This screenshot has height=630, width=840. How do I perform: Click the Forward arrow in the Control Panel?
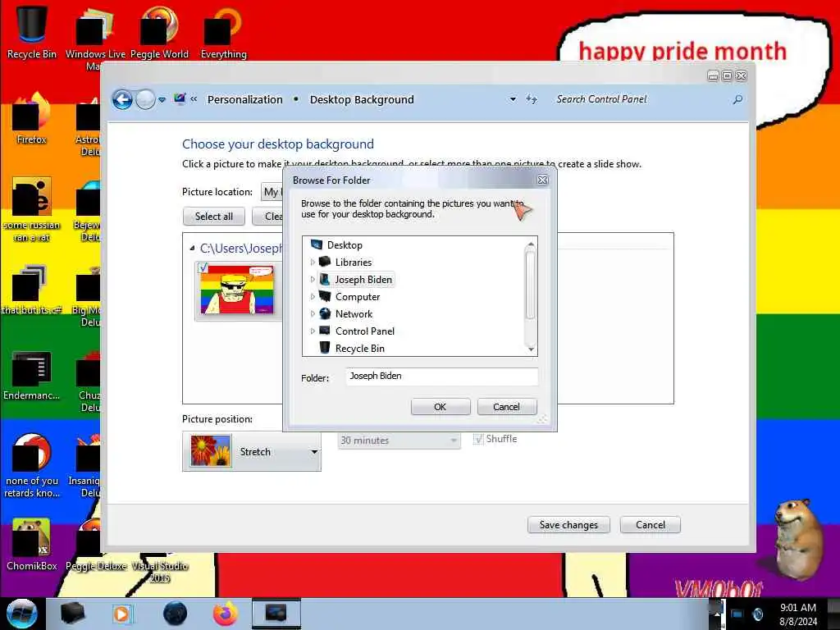click(x=145, y=99)
